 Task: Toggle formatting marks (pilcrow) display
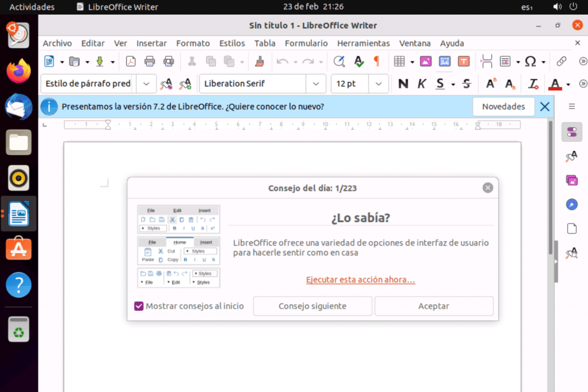click(x=377, y=61)
